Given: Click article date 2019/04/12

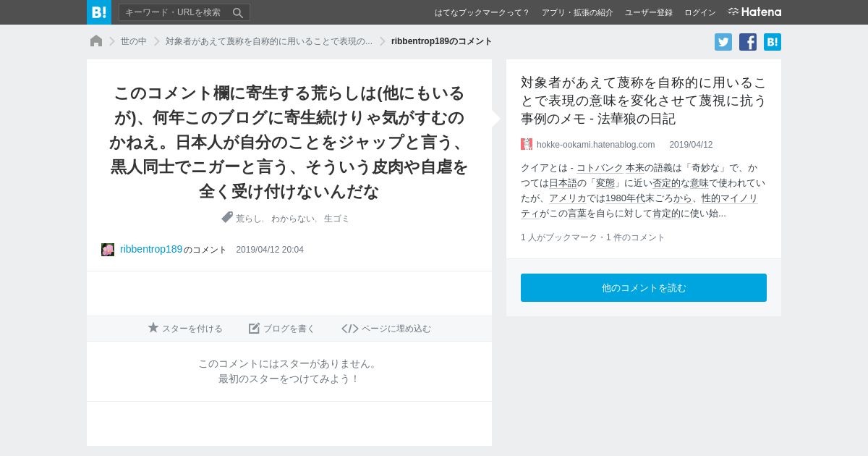Looking at the screenshot, I should point(691,145).
